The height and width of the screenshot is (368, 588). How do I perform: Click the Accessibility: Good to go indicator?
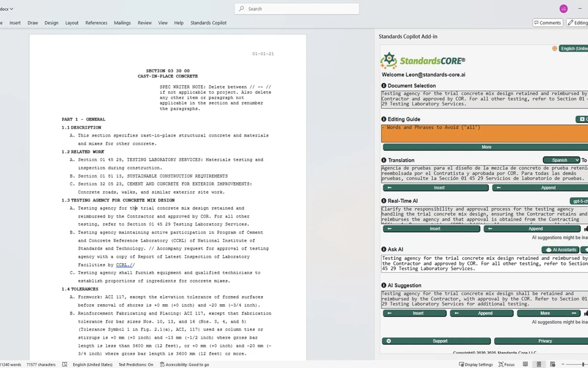point(184,364)
